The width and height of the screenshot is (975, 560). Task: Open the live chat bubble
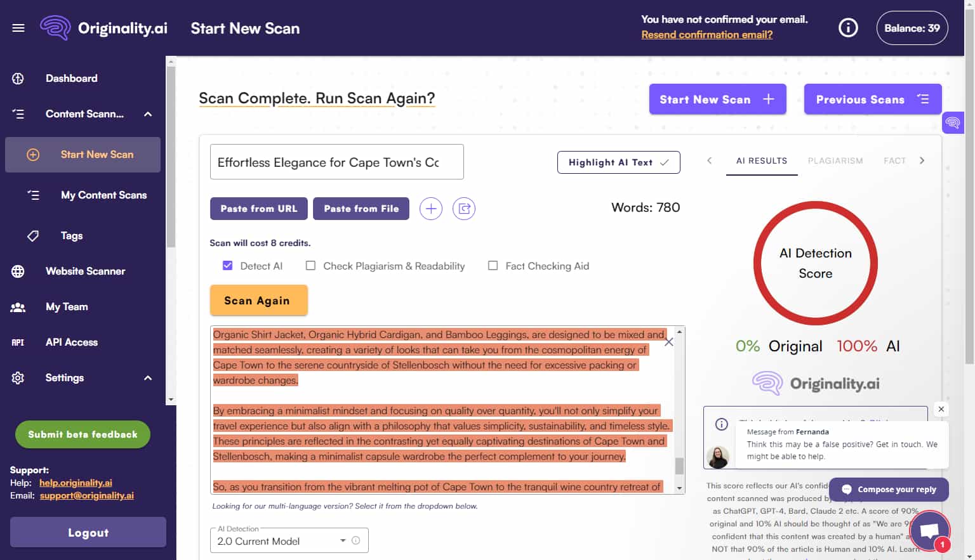(x=929, y=530)
